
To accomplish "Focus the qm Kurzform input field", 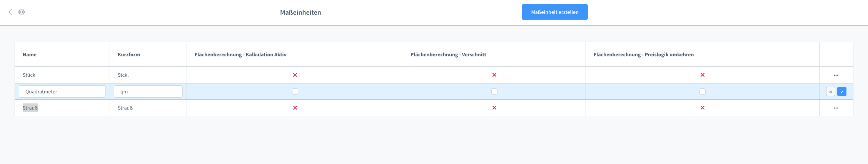I will click(148, 91).
